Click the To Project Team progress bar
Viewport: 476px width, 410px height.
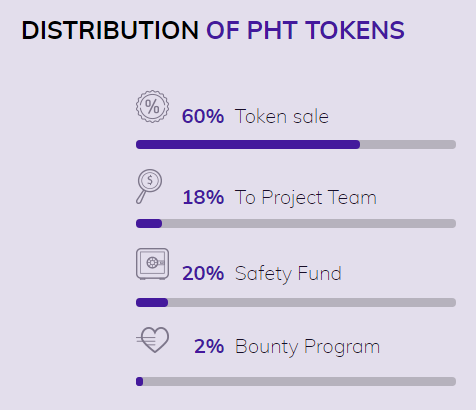(296, 223)
